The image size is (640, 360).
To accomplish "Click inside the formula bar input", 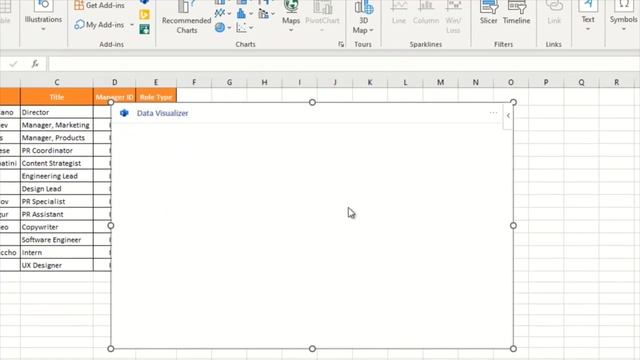I will 344,64.
